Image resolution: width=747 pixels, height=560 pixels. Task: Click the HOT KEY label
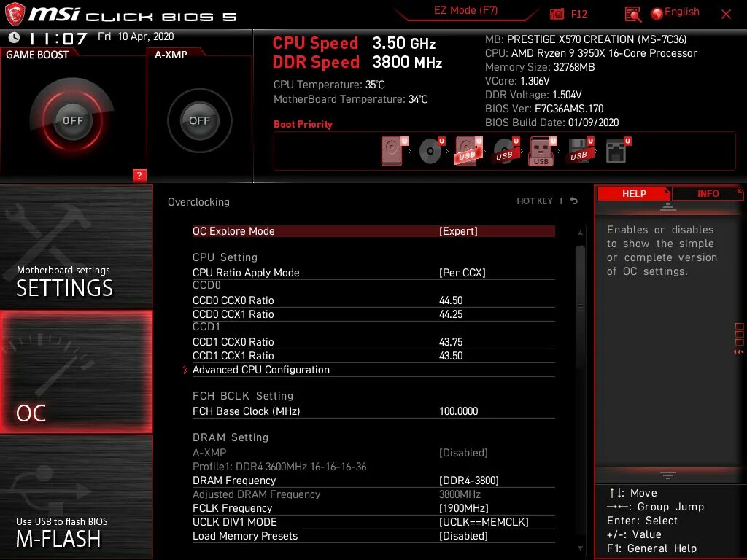click(x=535, y=201)
